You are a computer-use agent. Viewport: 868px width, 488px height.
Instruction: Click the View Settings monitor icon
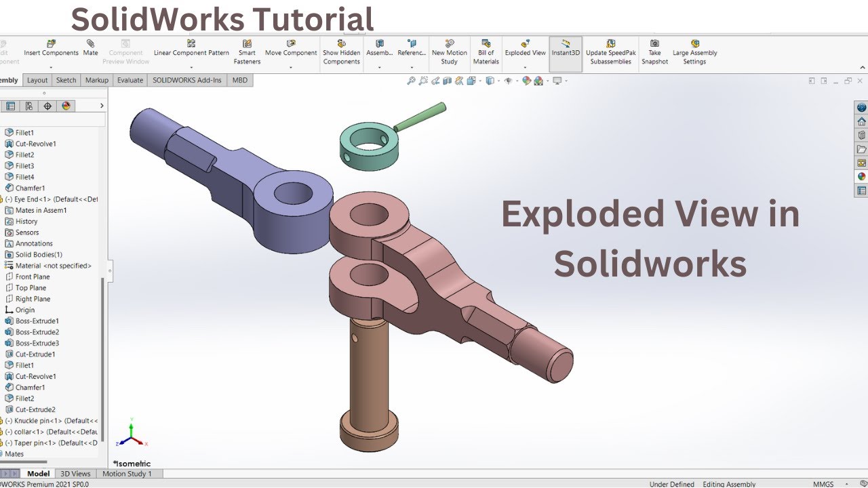557,81
